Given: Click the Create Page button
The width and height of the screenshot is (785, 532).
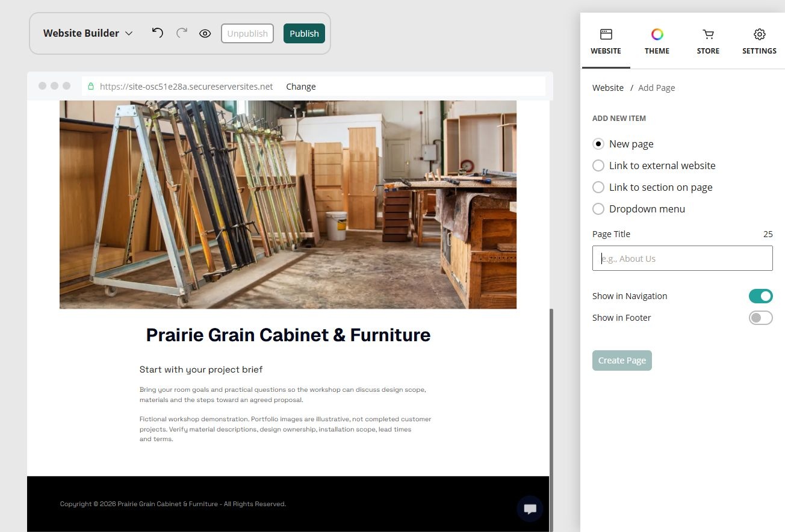Looking at the screenshot, I should (622, 360).
